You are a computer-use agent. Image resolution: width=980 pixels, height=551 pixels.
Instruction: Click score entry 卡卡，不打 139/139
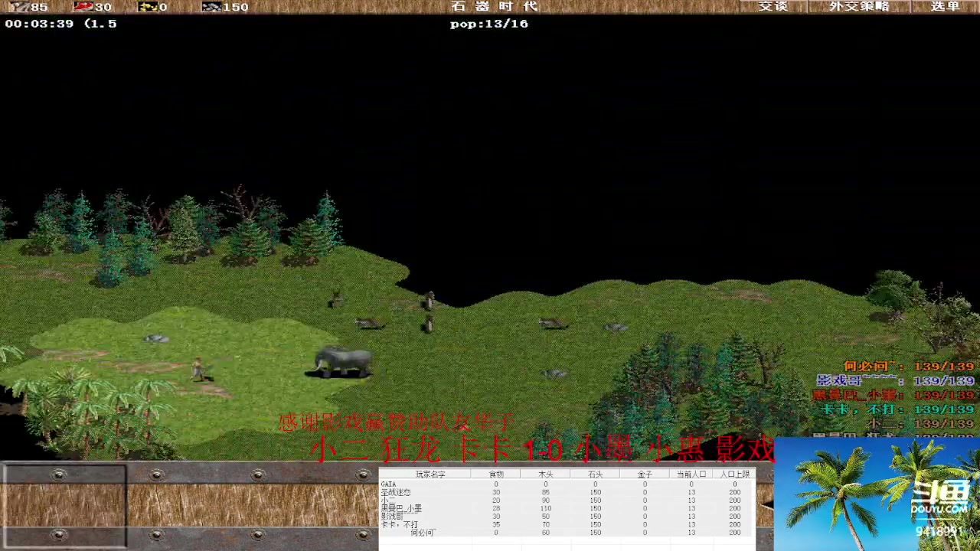click(x=897, y=409)
